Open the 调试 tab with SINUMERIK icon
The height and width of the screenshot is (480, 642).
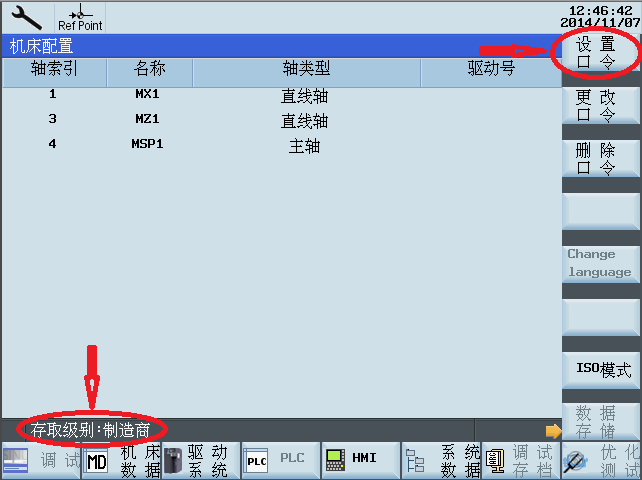(41, 460)
